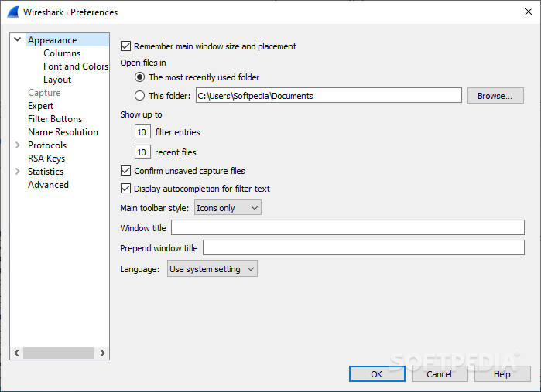Screen dimensions: 541x392
Task: Click the tree's left scroll arrow
Action: click(16, 353)
